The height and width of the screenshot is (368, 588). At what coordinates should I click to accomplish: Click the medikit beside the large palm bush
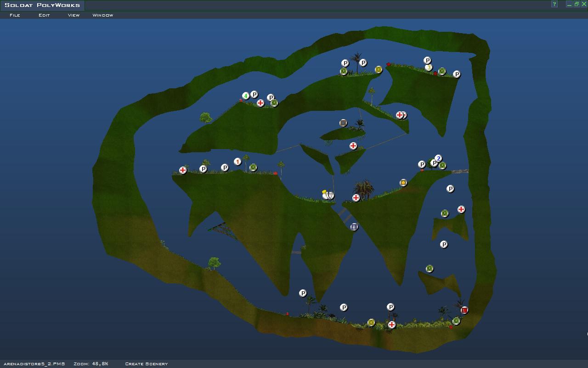click(x=356, y=198)
